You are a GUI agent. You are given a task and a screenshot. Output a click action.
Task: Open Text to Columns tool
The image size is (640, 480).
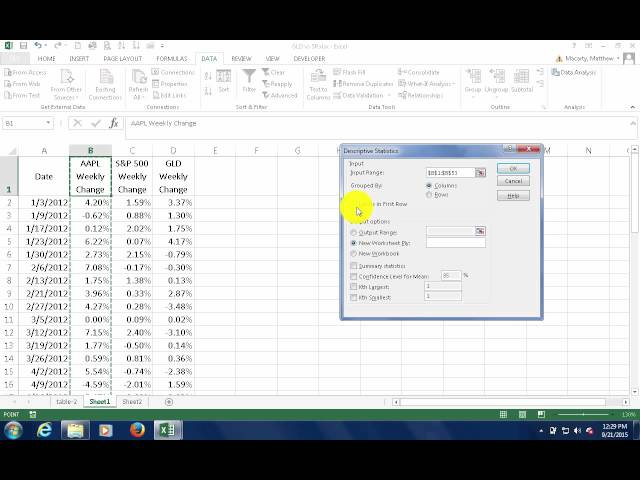pyautogui.click(x=318, y=84)
